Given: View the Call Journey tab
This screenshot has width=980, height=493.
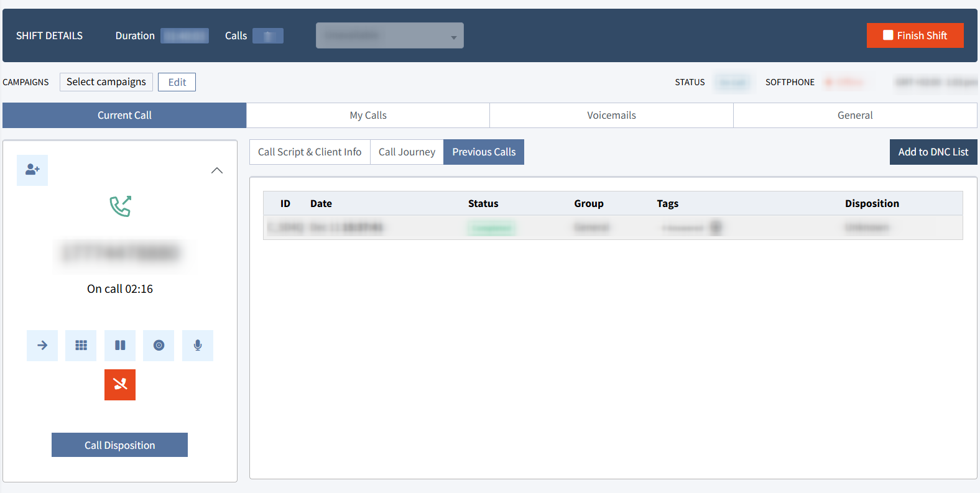Looking at the screenshot, I should click(x=407, y=152).
